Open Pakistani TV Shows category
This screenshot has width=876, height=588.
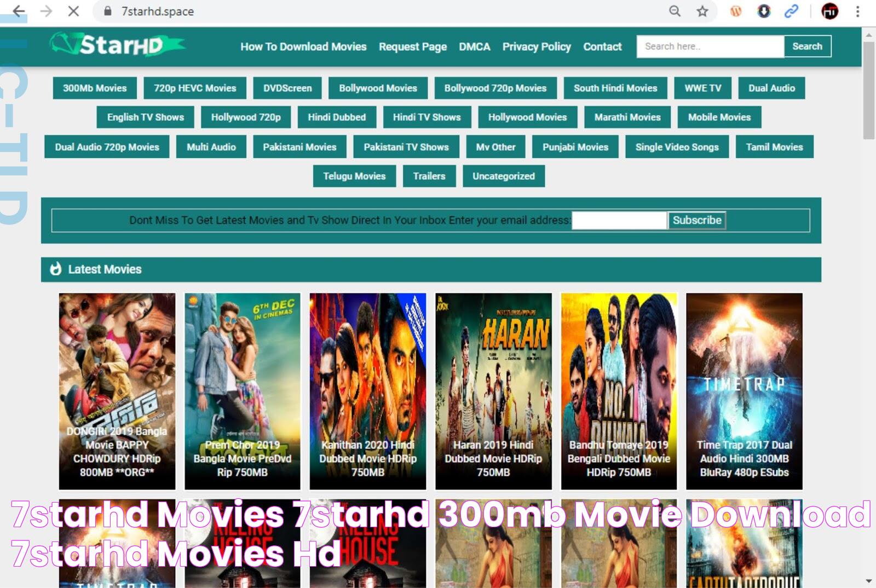click(406, 147)
